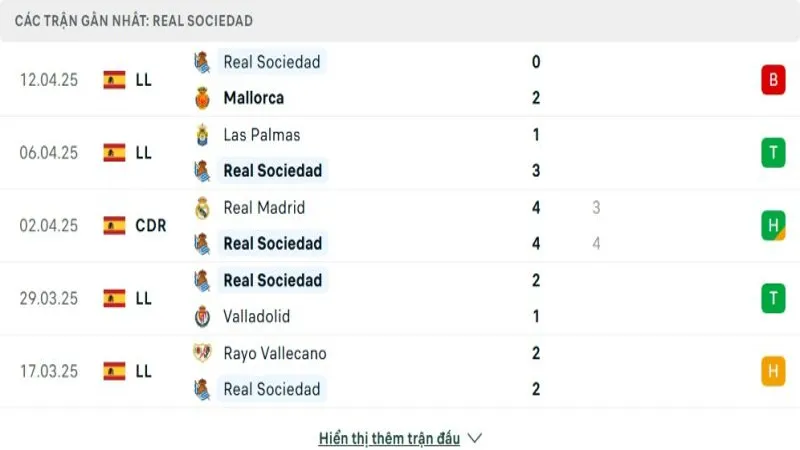Click the Valladolid club crest icon
Image resolution: width=800 pixels, height=450 pixels.
point(202,316)
